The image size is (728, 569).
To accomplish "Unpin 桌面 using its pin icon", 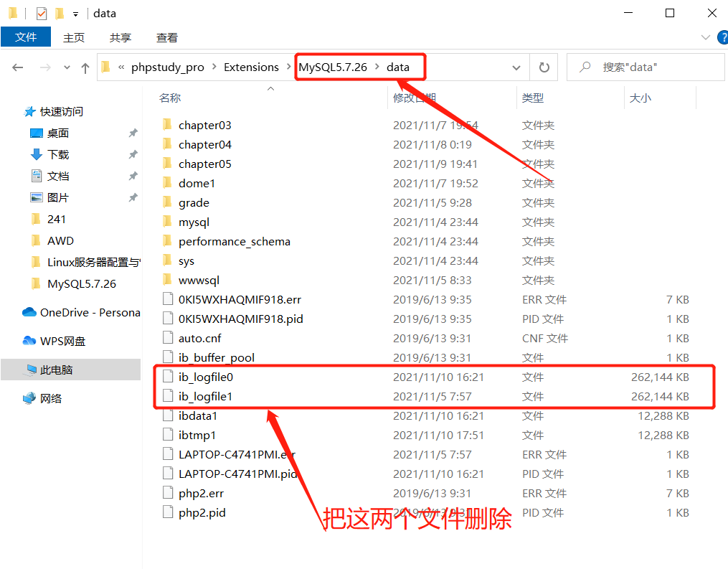I will point(133,133).
